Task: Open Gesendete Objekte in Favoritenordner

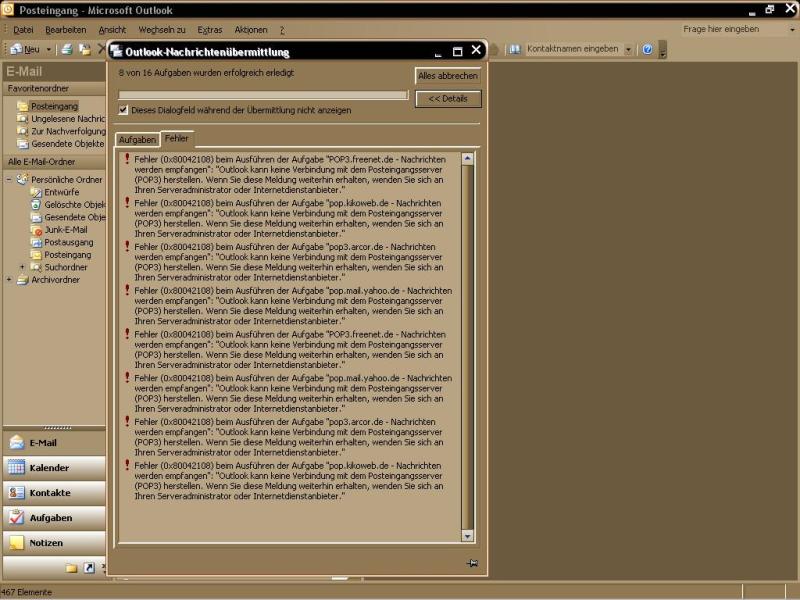Action: (67, 144)
